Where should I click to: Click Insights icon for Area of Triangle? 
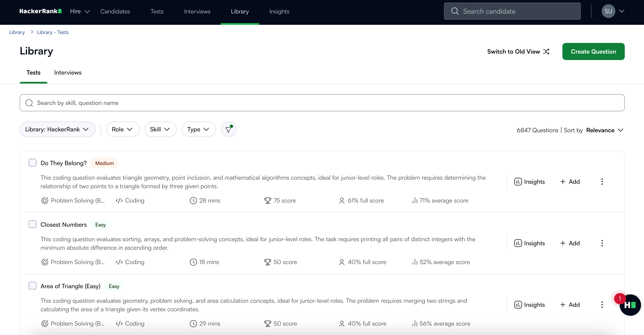pos(518,305)
